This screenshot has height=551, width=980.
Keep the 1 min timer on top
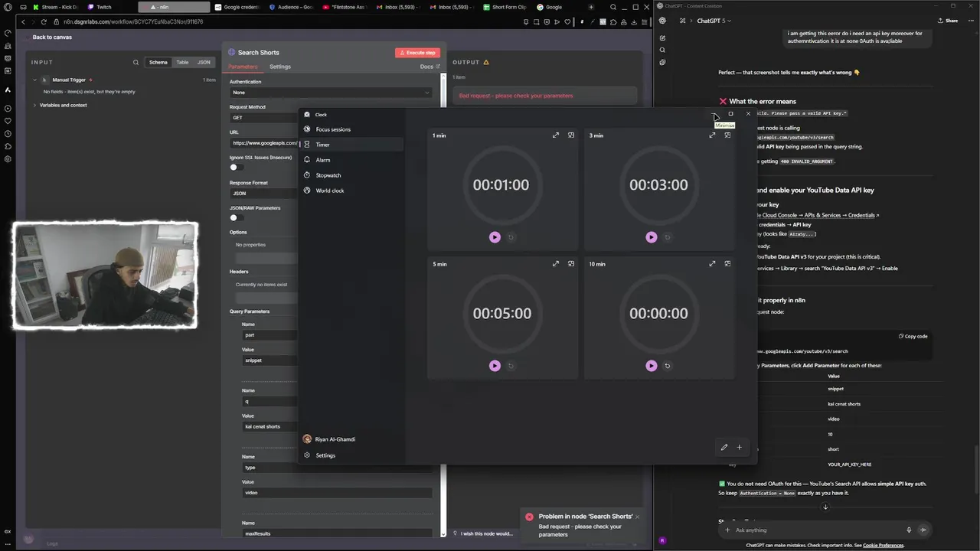pos(571,135)
